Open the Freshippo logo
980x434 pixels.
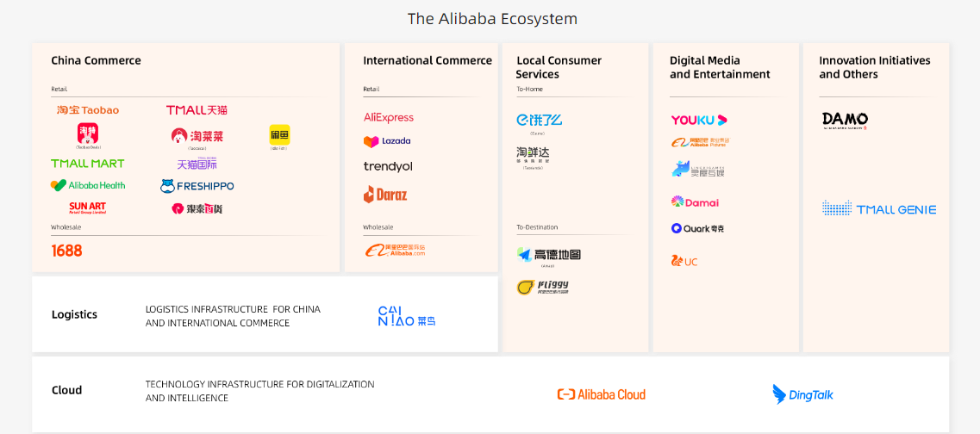(197, 186)
